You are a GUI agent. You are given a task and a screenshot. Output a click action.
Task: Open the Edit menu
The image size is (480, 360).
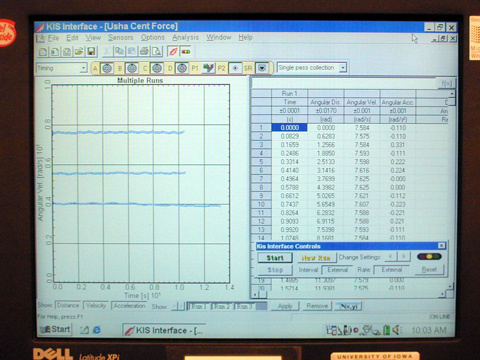(72, 38)
